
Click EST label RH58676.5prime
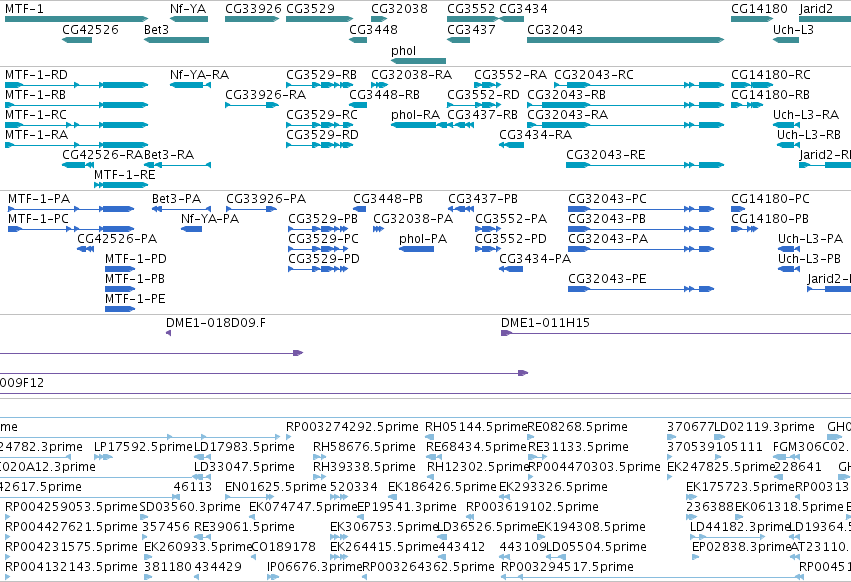pos(364,446)
